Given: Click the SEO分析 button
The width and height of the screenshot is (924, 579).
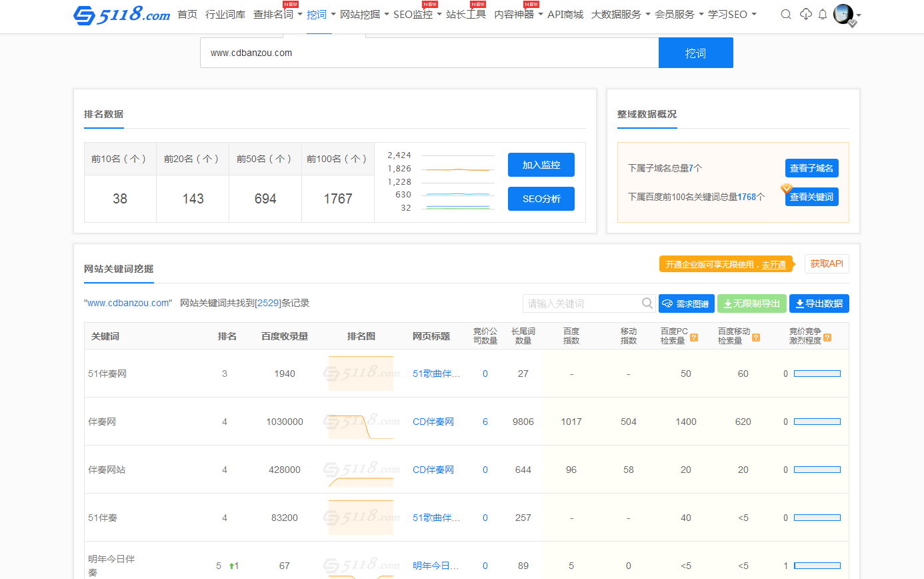Looking at the screenshot, I should pos(541,199).
